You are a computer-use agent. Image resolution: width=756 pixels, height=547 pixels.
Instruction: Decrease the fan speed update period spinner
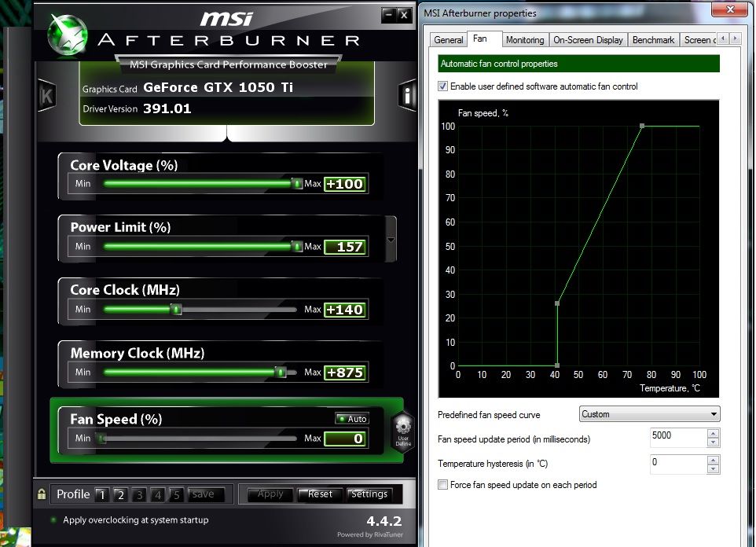(713, 442)
